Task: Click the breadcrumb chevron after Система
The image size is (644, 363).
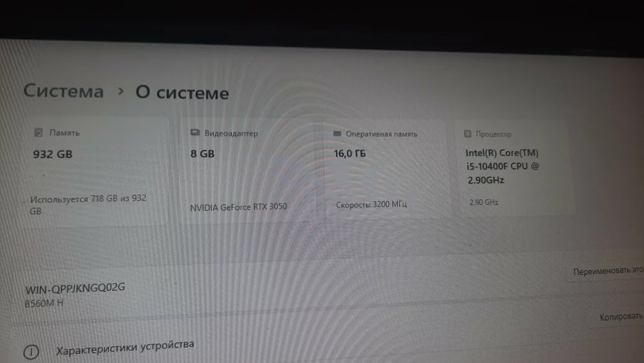Action: pyautogui.click(x=120, y=92)
